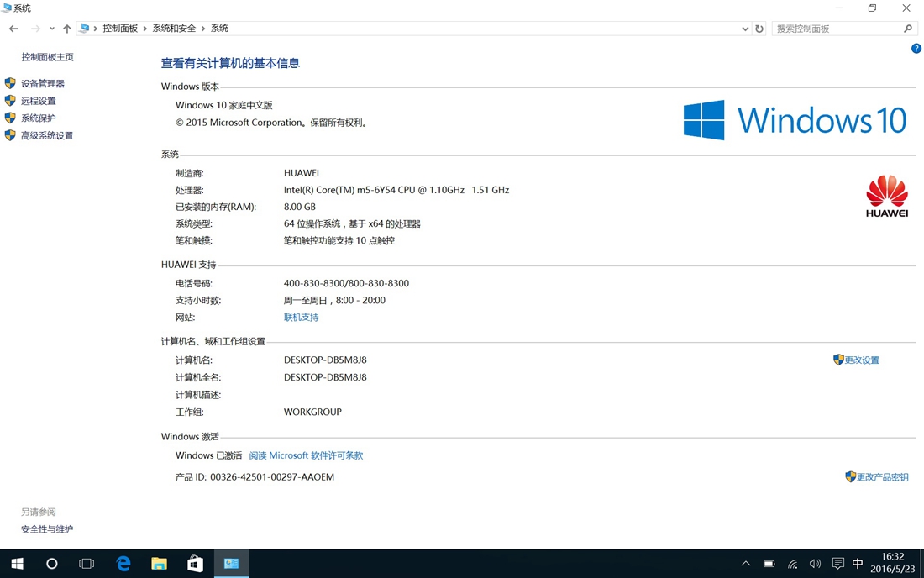Click the HUAWEI logo image

886,197
